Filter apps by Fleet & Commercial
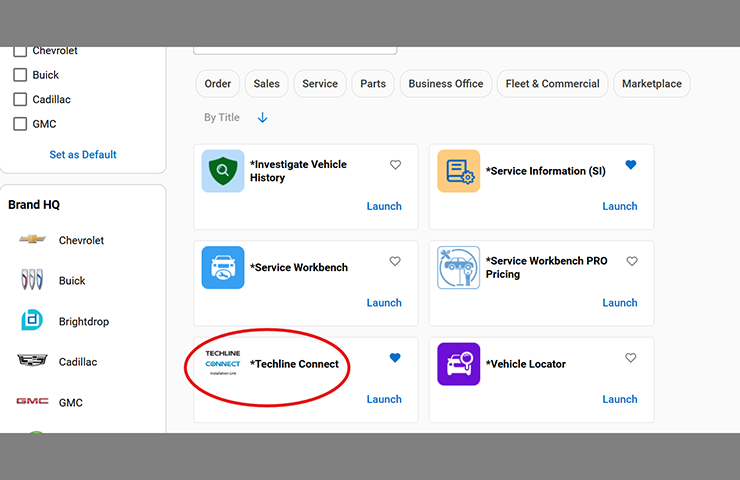Viewport: 740px width, 480px height. 553,84
